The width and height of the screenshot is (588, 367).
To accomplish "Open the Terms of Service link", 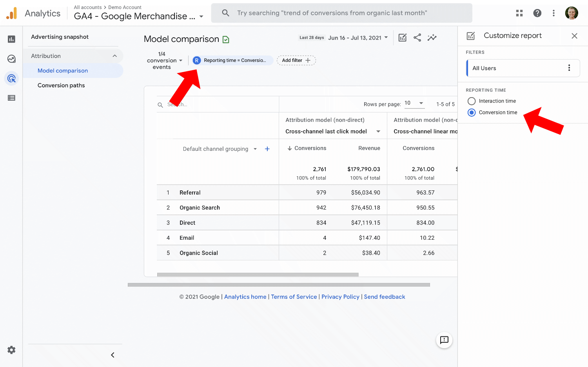I will [294, 297].
